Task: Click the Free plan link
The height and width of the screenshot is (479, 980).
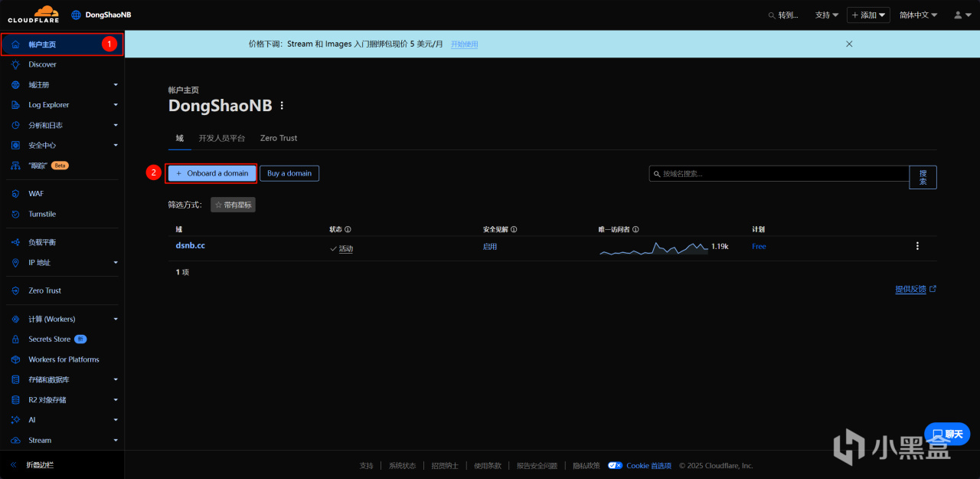Action: pyautogui.click(x=759, y=247)
